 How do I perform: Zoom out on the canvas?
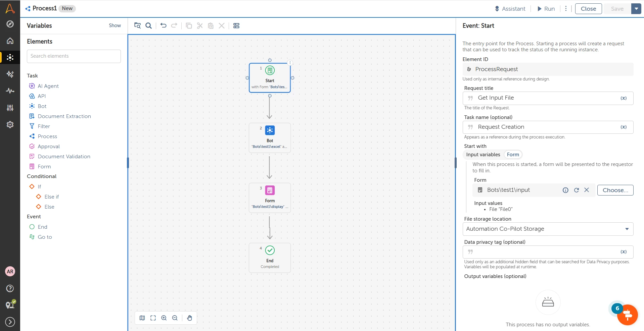click(x=175, y=318)
